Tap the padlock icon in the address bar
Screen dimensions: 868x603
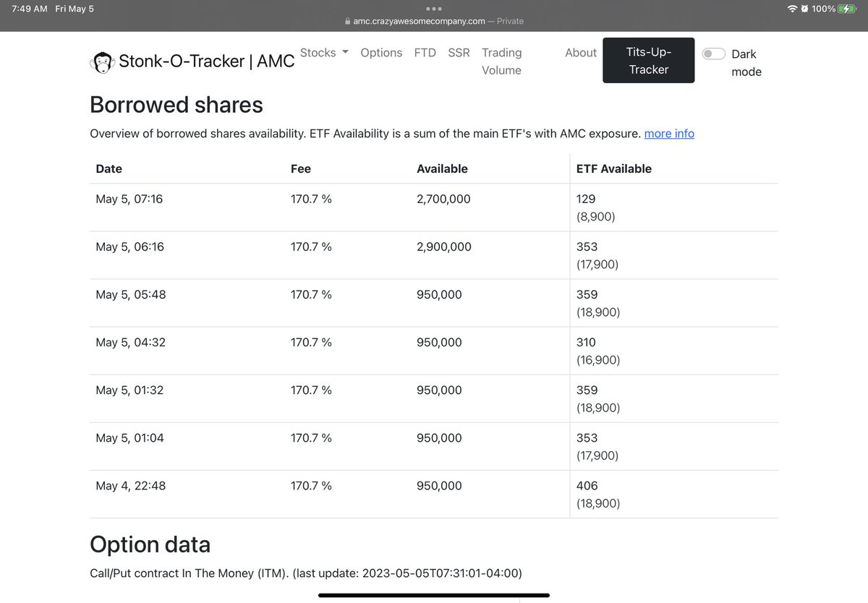(x=349, y=21)
